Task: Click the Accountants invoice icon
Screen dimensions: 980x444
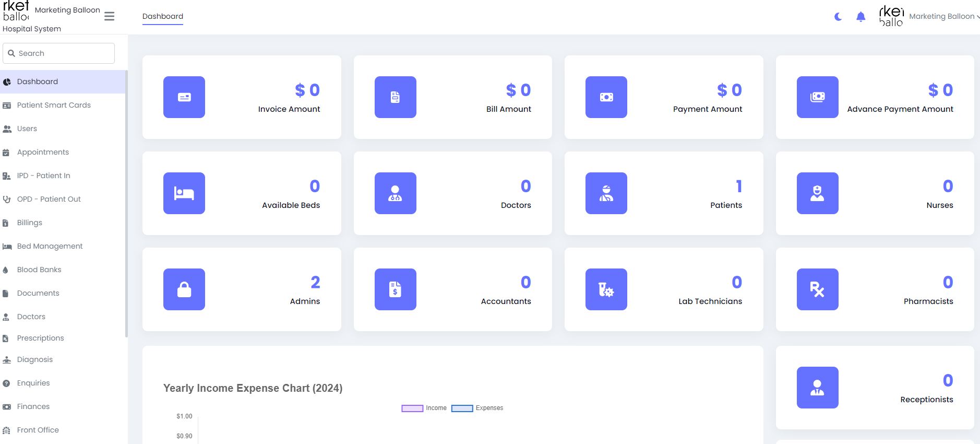Action: [395, 289]
